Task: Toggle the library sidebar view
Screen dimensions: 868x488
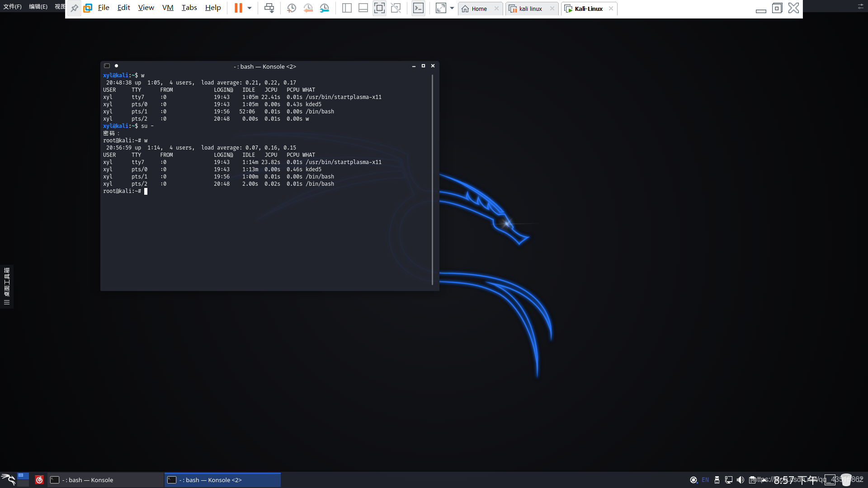Action: click(x=347, y=8)
